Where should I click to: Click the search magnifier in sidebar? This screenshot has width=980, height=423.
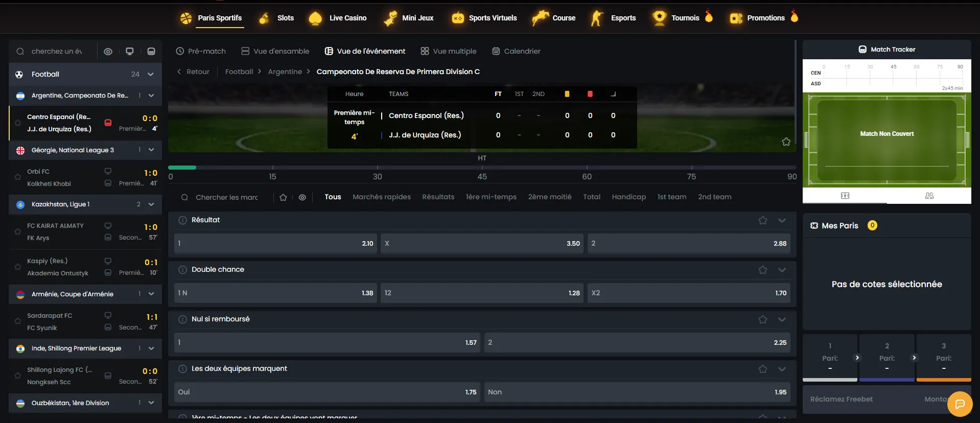pos(20,52)
